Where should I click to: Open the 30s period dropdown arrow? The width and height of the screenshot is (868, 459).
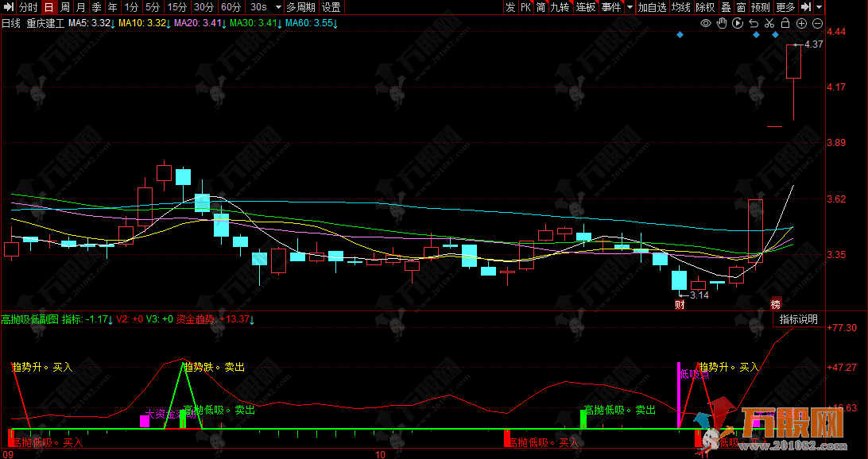277,7
